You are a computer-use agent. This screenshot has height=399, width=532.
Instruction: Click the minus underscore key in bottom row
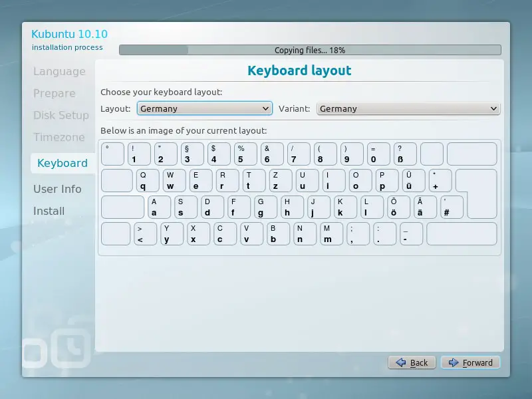(x=411, y=234)
